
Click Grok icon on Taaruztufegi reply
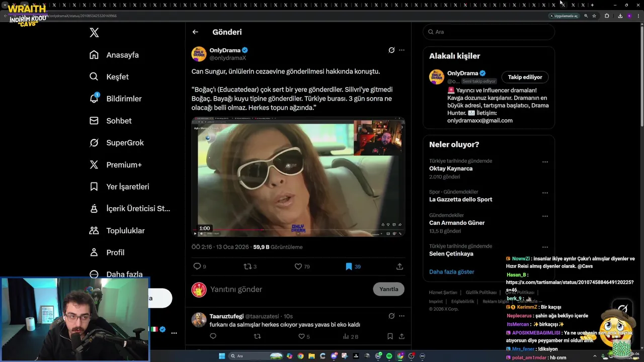(391, 316)
